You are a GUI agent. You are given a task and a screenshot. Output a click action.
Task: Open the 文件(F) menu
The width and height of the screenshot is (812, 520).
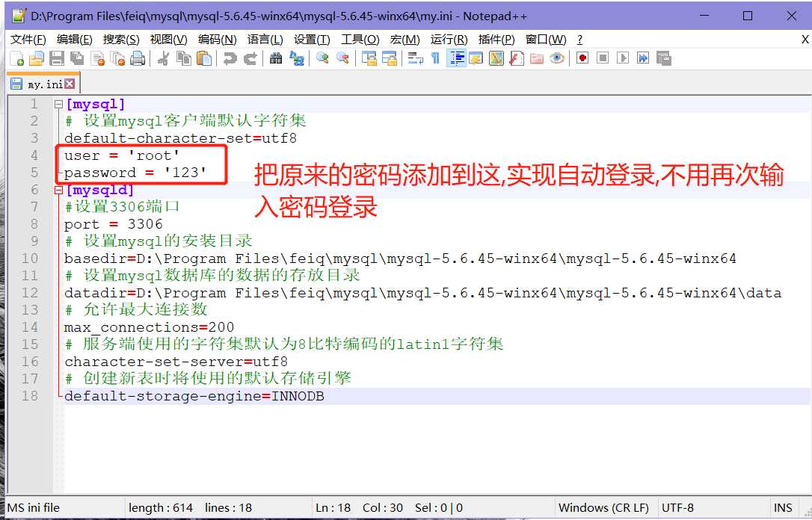(x=28, y=40)
